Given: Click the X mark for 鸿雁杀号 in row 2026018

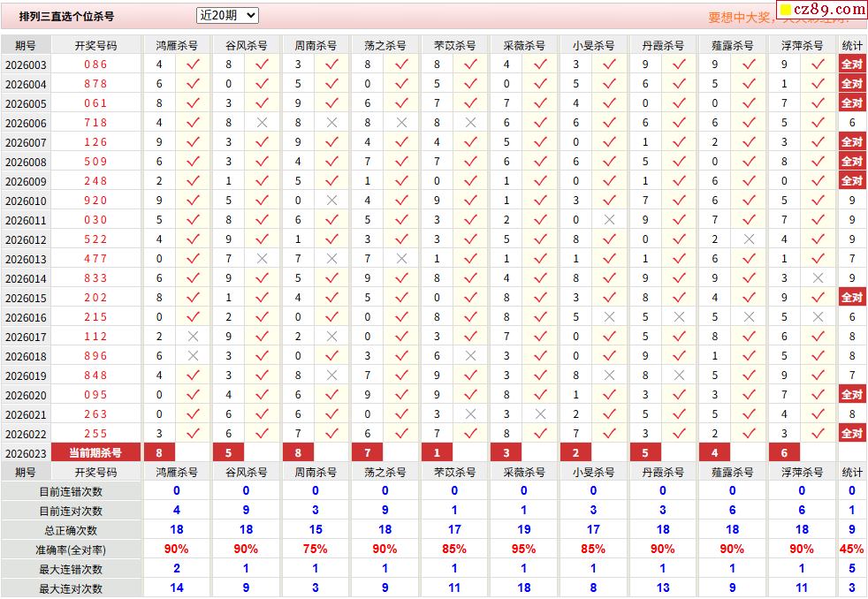Looking at the screenshot, I should [193, 356].
